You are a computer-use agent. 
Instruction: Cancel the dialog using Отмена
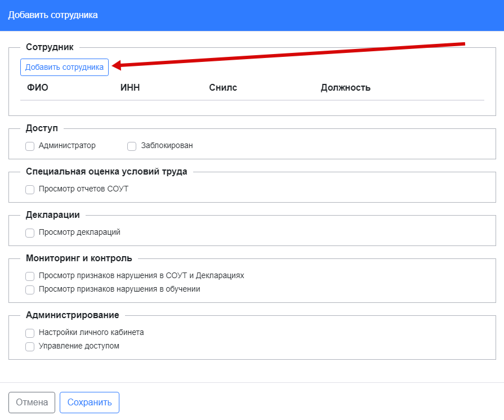pos(32,402)
